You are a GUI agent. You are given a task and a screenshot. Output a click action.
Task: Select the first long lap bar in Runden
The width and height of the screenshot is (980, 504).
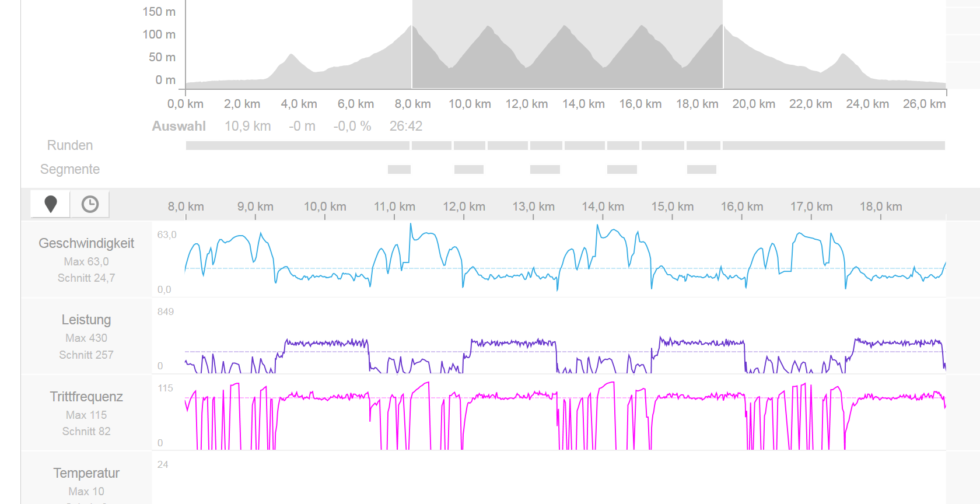click(x=297, y=146)
